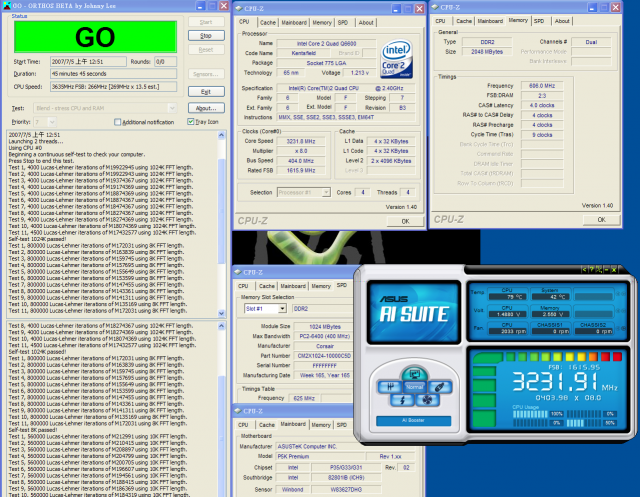
Task: Click the Intel Core 2 Quad logo
Action: tap(396, 59)
